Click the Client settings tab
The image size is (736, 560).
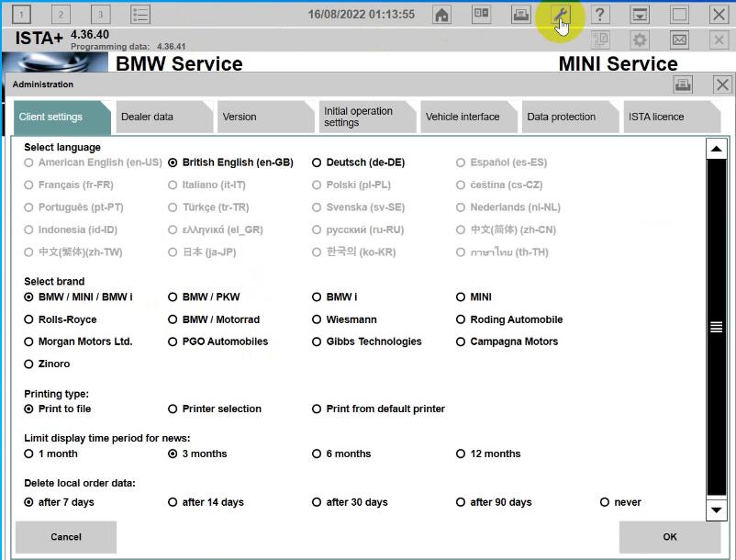61,117
